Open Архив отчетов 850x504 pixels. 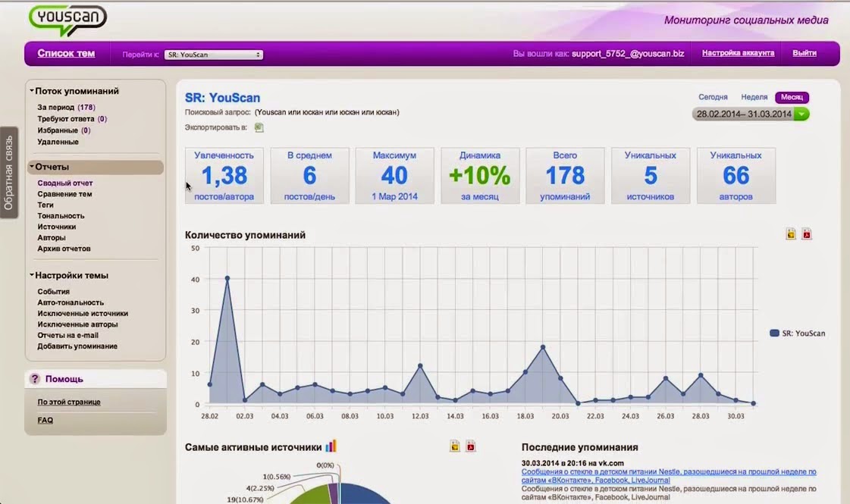pos(64,249)
